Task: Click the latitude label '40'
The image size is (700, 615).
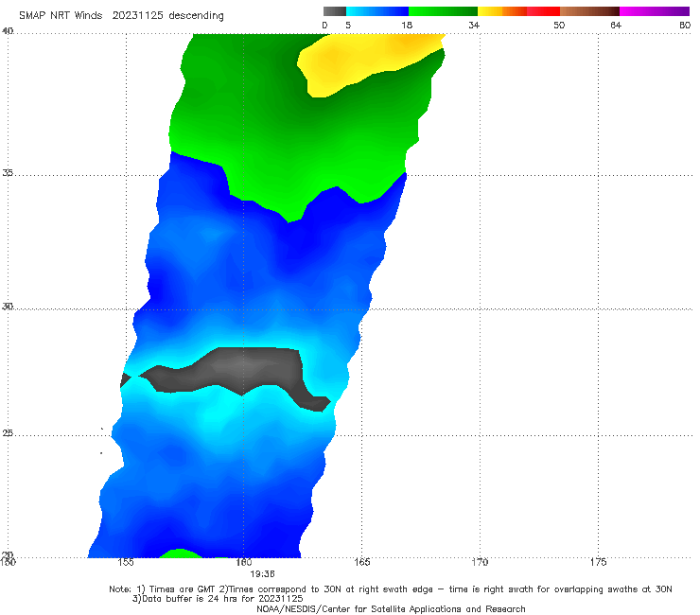Action: tap(8, 31)
